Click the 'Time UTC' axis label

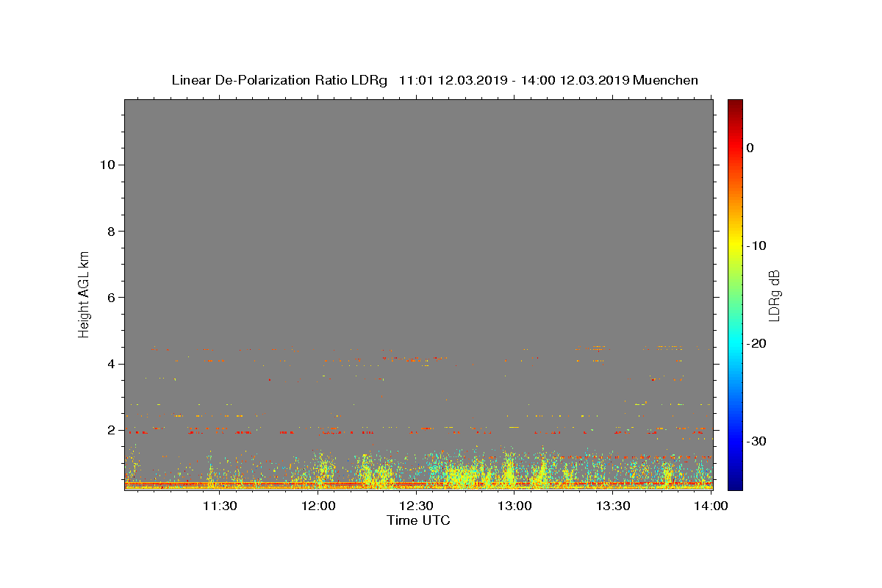point(418,520)
